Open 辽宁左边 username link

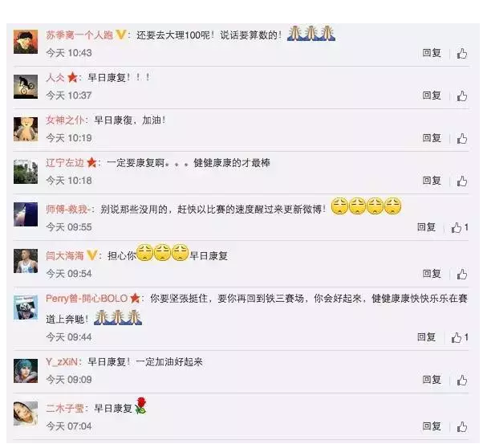click(65, 162)
